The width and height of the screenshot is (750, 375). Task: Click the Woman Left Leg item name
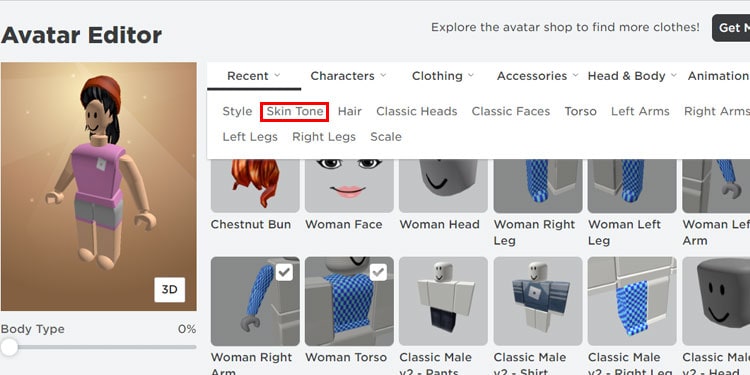pos(624,232)
